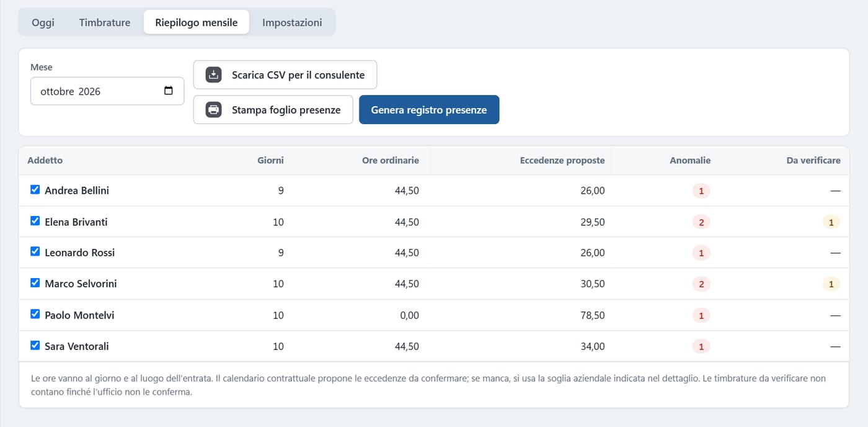868x427 pixels.
Task: Uncheck Andrea Bellini checkbox
Action: pyautogui.click(x=35, y=190)
